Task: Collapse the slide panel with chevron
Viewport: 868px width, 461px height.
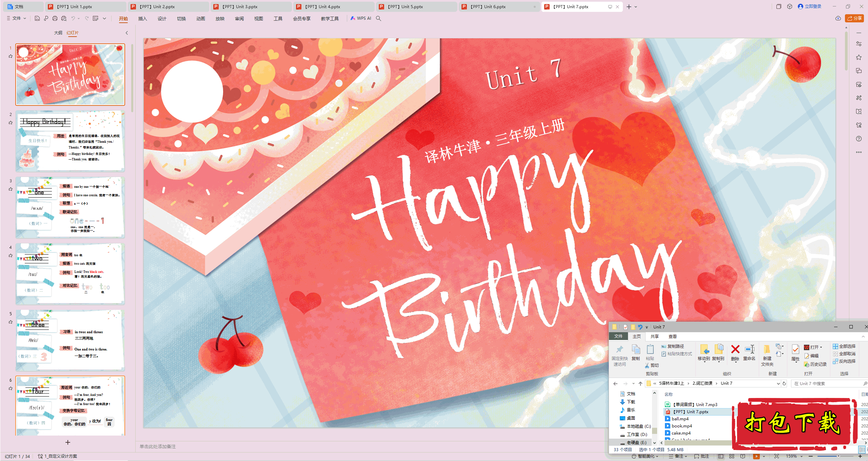Action: (x=127, y=33)
